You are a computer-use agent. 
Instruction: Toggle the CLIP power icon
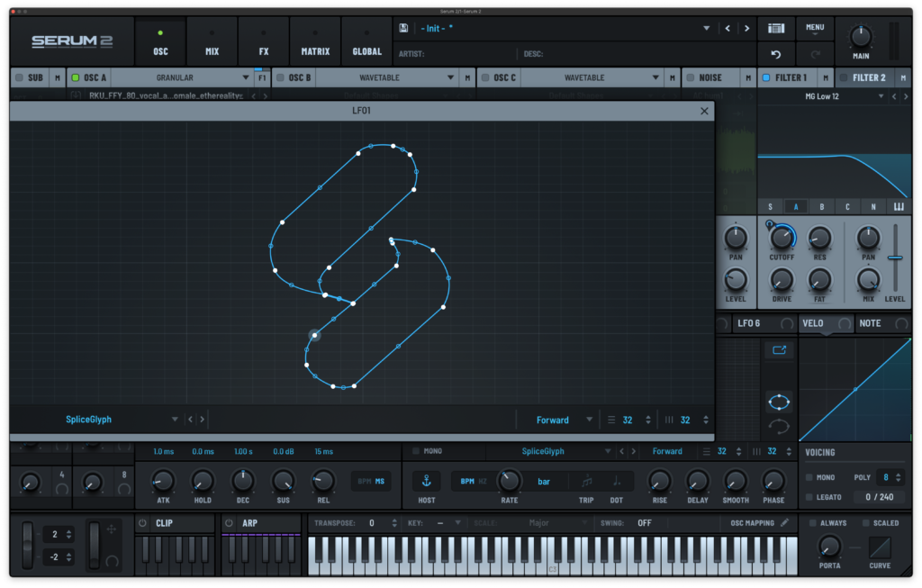click(142, 523)
